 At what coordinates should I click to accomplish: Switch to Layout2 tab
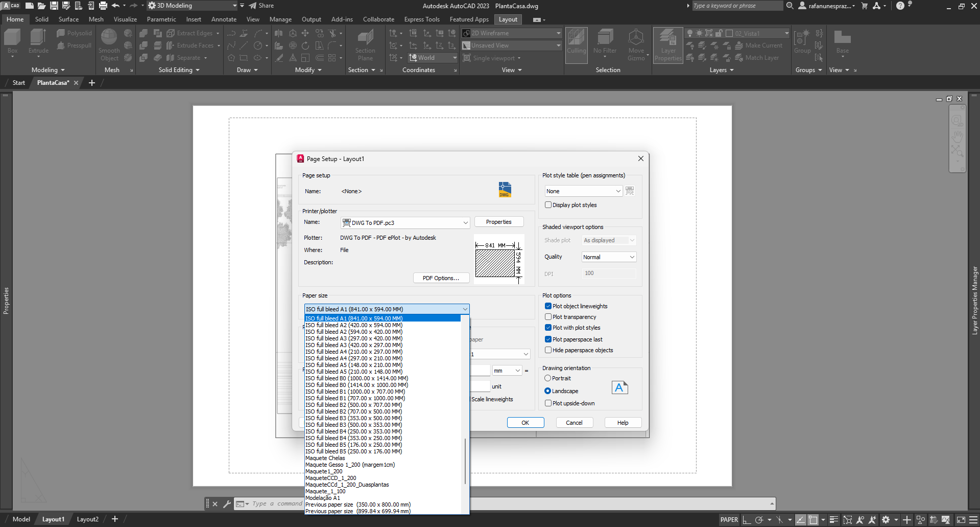pyautogui.click(x=87, y=519)
